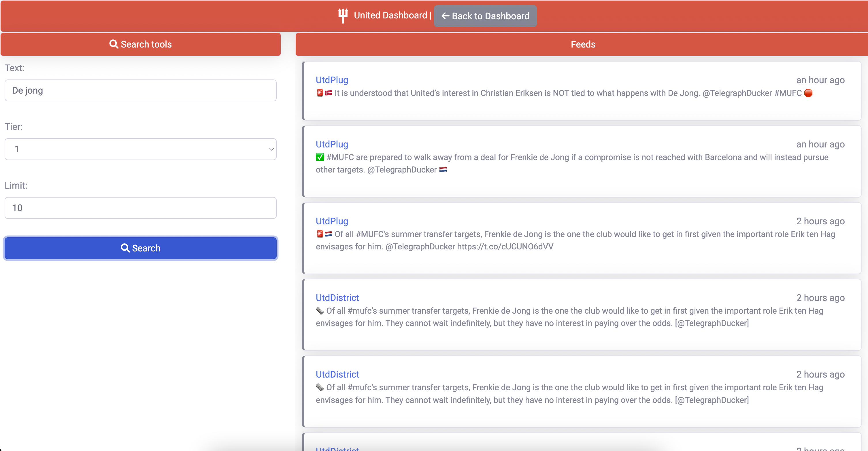Click the first UtdDistrict post body text
Screen dimensions: 868x451
pyautogui.click(x=569, y=317)
